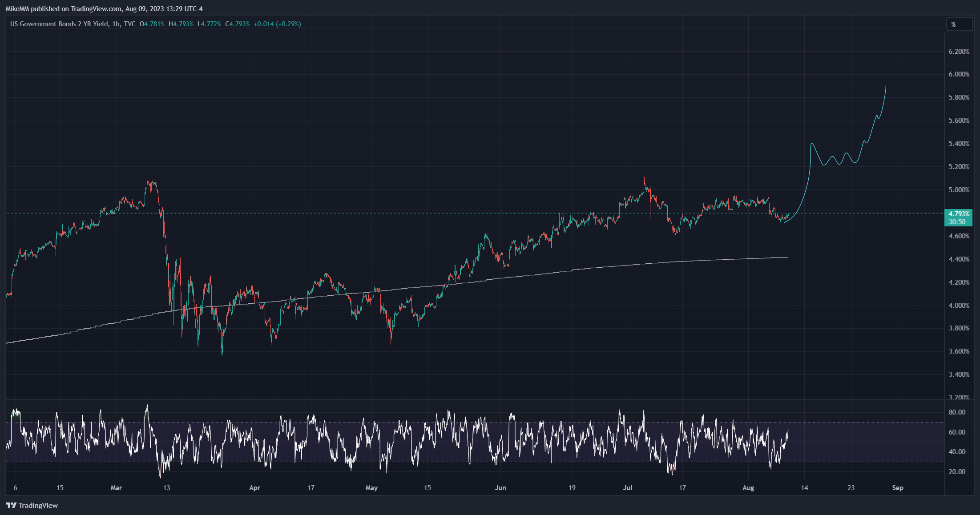980x515 pixels.
Task: Click the percent scale button at the top right
Action: click(959, 24)
